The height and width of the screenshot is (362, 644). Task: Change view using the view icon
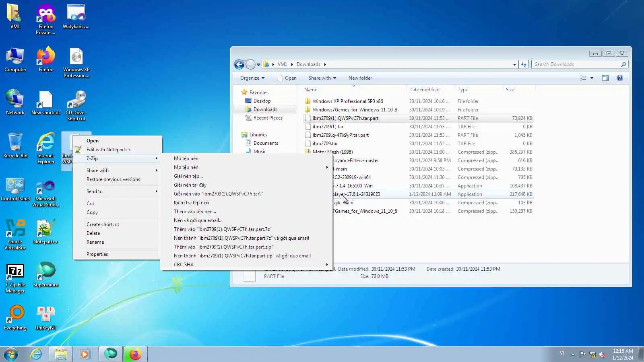(x=583, y=78)
